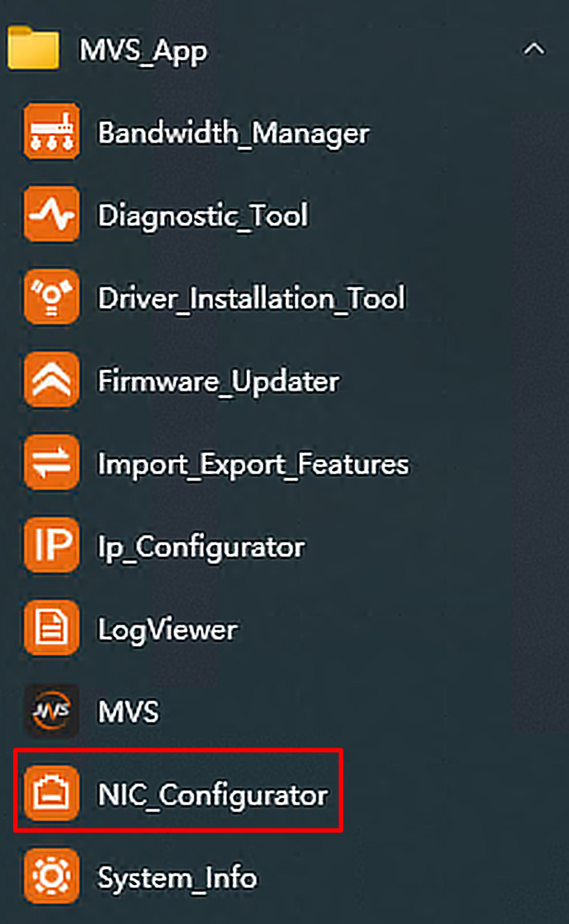Launch the highlighted NIC_Configurator label

pyautogui.click(x=212, y=795)
